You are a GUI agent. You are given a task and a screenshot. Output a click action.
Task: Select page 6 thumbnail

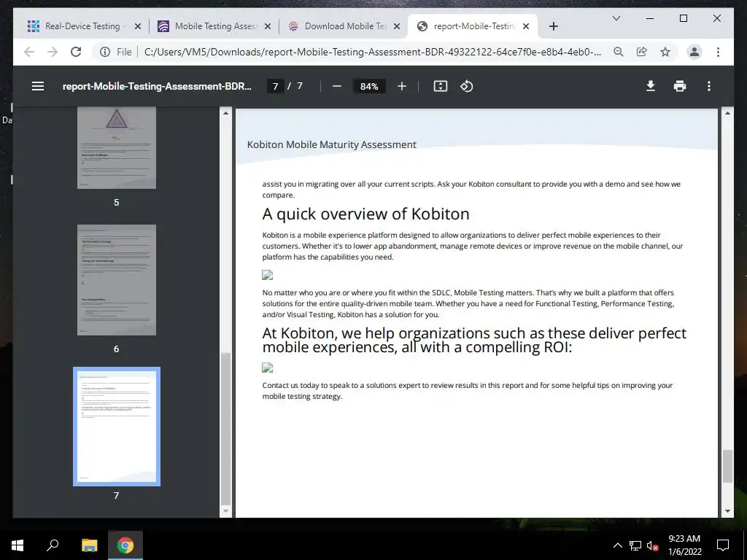pyautogui.click(x=116, y=280)
